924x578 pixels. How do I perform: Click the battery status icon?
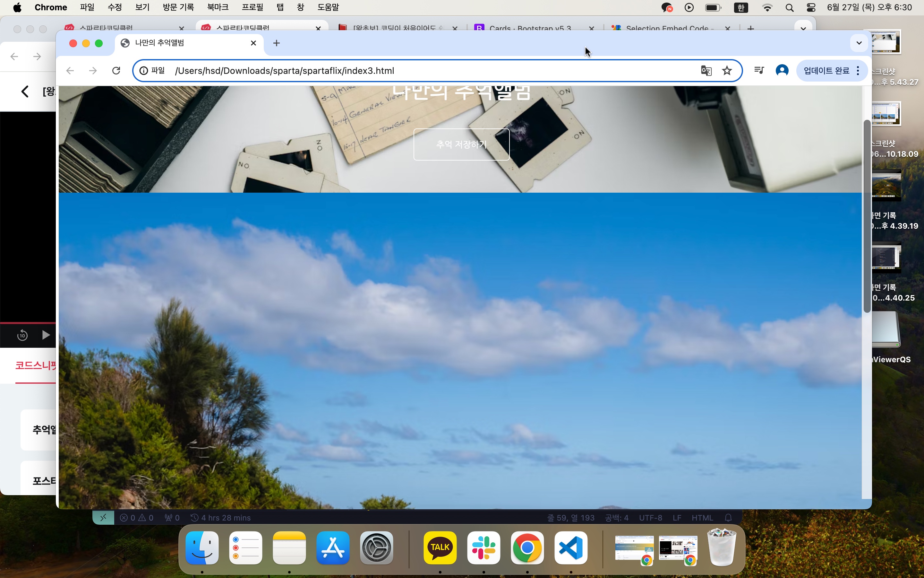(x=713, y=8)
